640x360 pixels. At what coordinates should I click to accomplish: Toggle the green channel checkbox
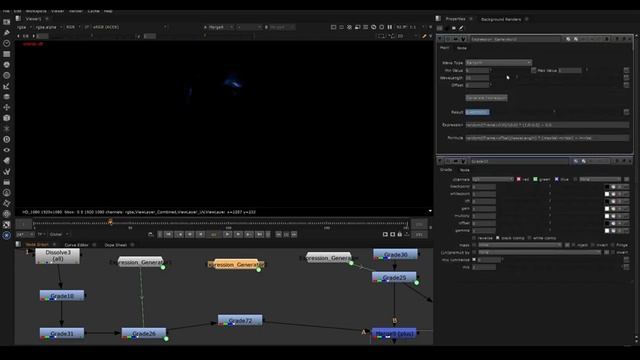pyautogui.click(x=536, y=179)
